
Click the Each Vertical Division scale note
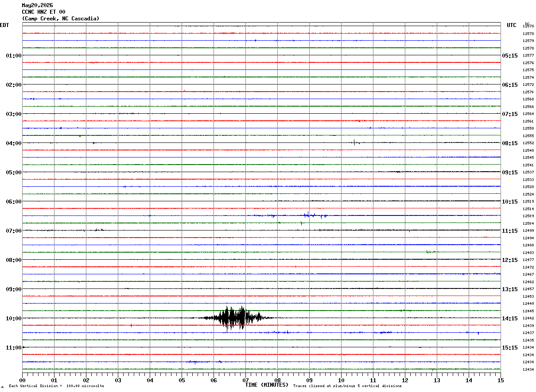(x=56, y=386)
